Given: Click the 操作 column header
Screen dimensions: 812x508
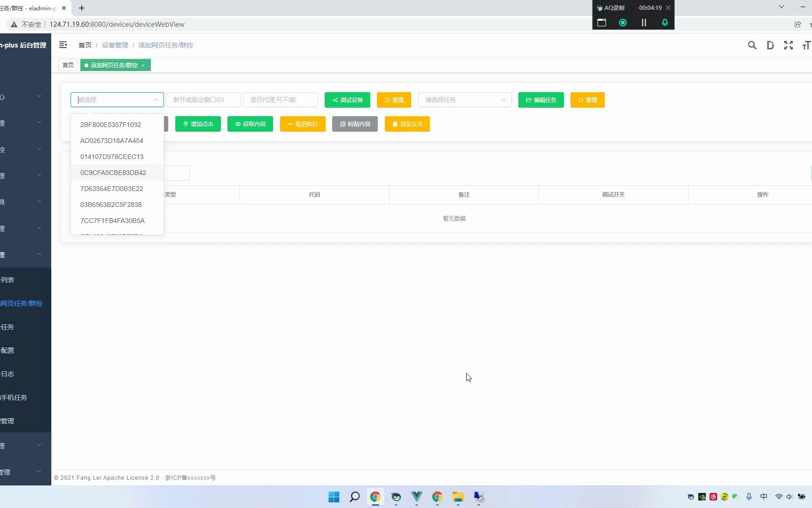Looking at the screenshot, I should 763,195.
